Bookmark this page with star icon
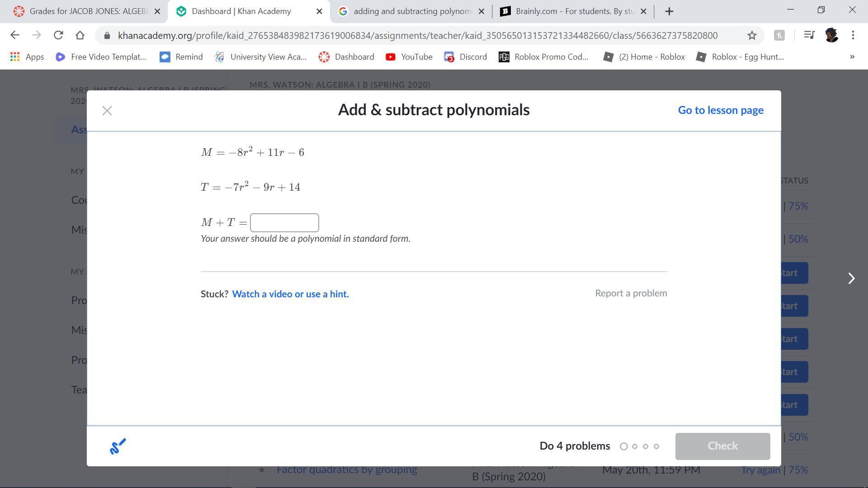 pyautogui.click(x=751, y=35)
